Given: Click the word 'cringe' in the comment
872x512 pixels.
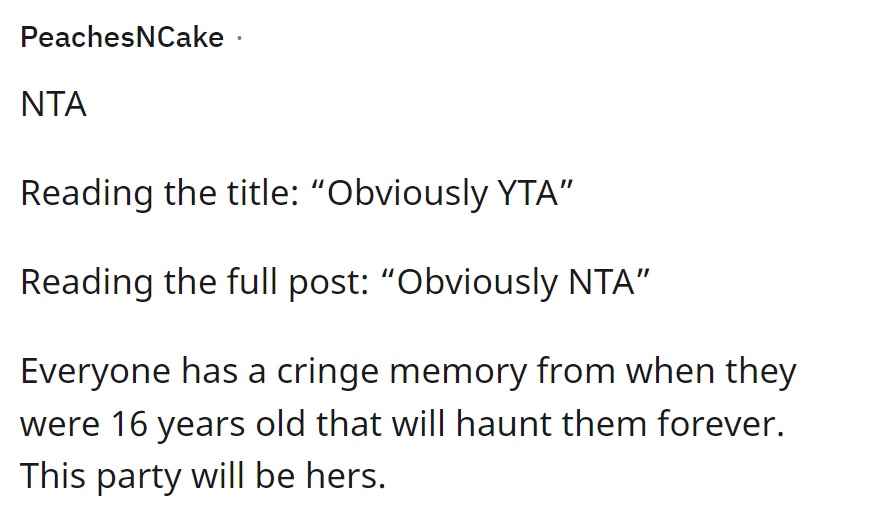Looking at the screenshot, I should pos(328,371).
